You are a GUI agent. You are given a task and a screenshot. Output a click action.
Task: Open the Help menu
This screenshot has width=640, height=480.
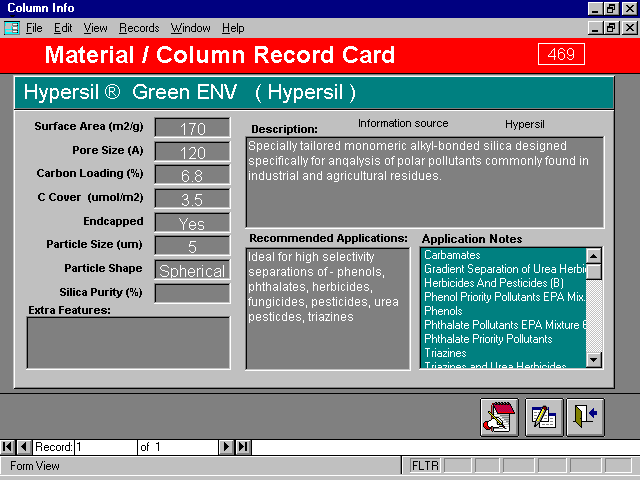pos(233,28)
